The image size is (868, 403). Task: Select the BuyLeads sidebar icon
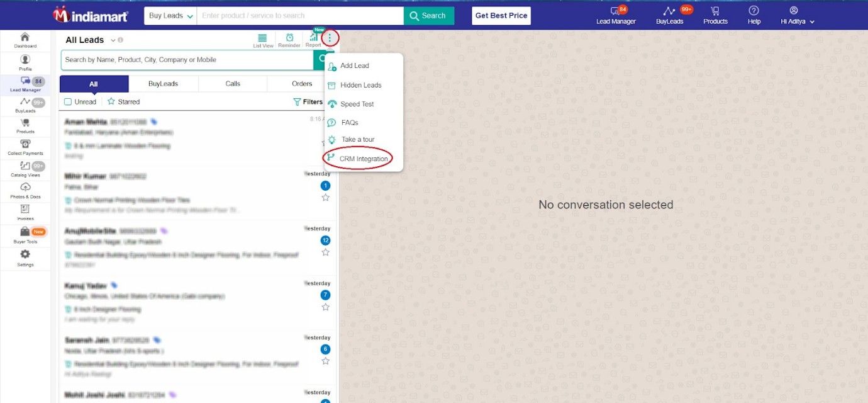tap(25, 104)
